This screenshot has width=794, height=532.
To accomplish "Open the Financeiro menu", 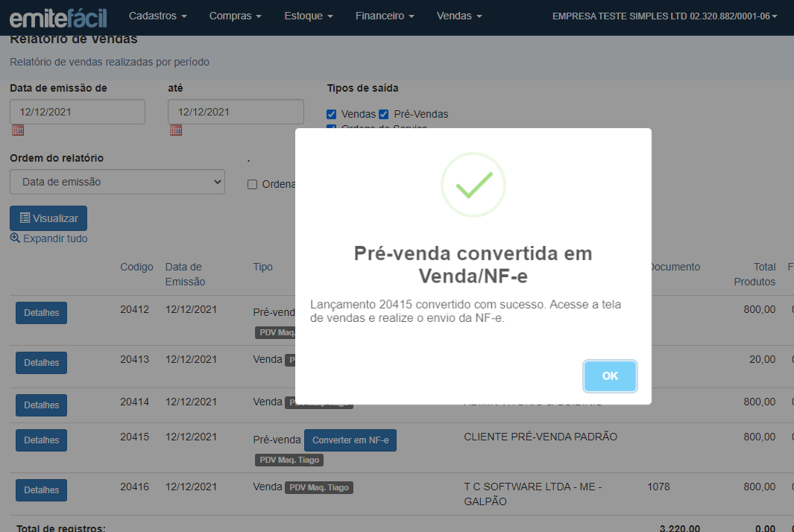I will [385, 16].
